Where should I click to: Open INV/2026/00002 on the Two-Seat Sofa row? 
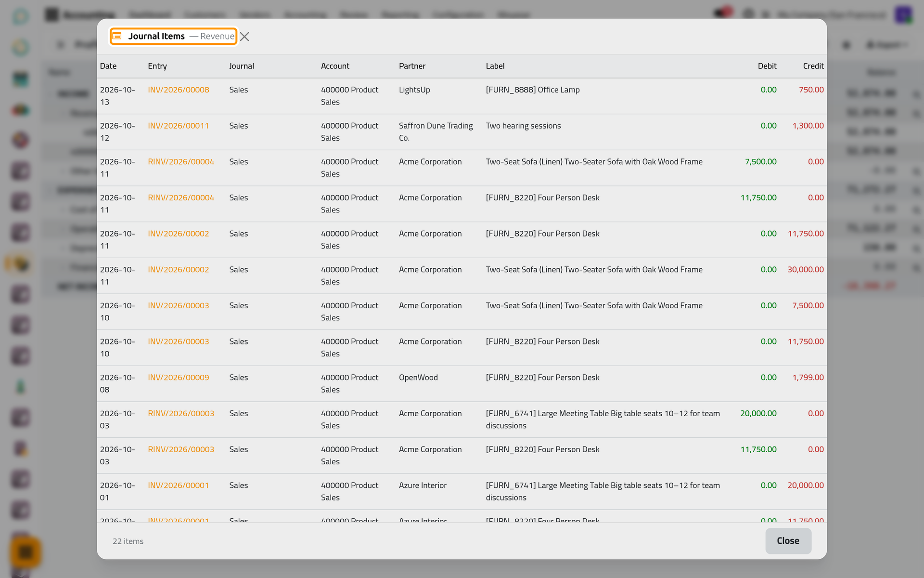tap(179, 270)
